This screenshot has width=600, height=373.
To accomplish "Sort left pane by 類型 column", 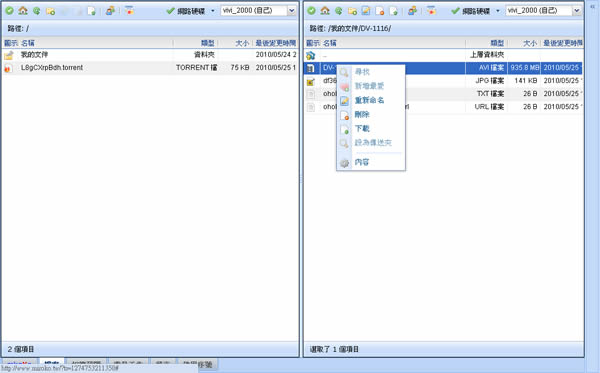I will 208,43.
